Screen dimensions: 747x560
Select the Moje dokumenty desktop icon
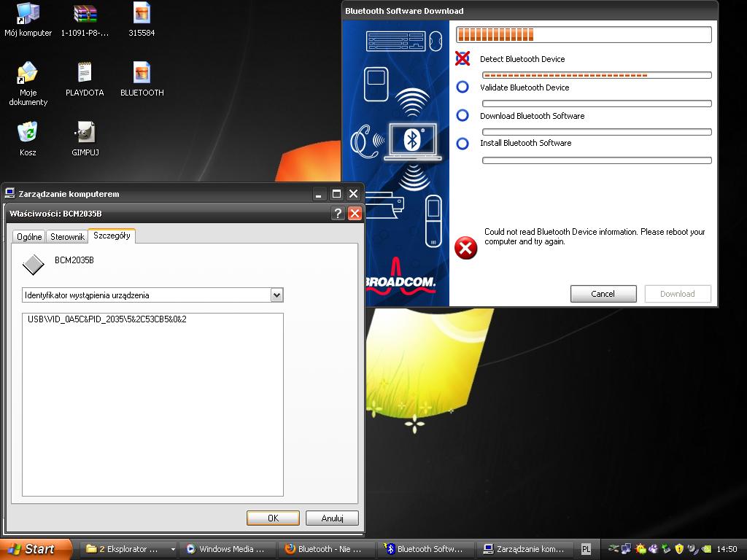pyautogui.click(x=28, y=83)
